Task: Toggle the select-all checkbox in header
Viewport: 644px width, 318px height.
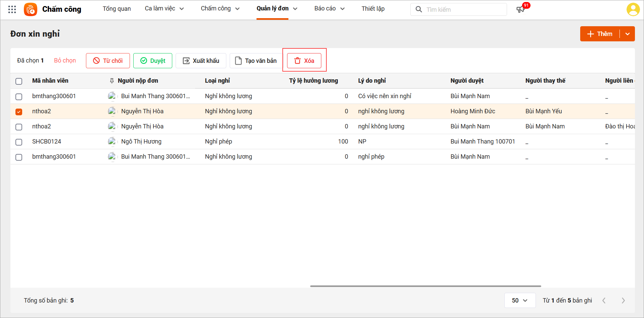Action: [x=19, y=81]
